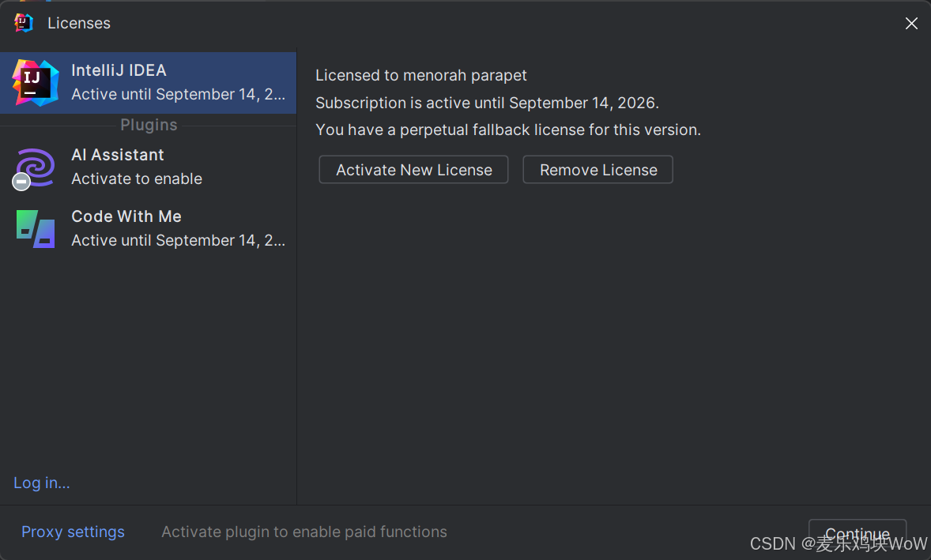
Task: Click the 'Activate plugin to enable paid functions' hint
Action: pos(304,532)
